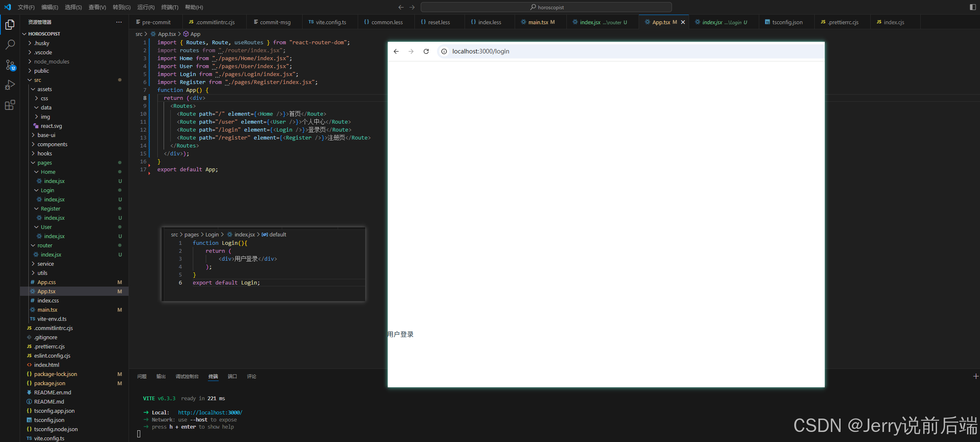Open react.svg in the assets folder
Viewport: 980px width, 442px height.
pyautogui.click(x=51, y=126)
